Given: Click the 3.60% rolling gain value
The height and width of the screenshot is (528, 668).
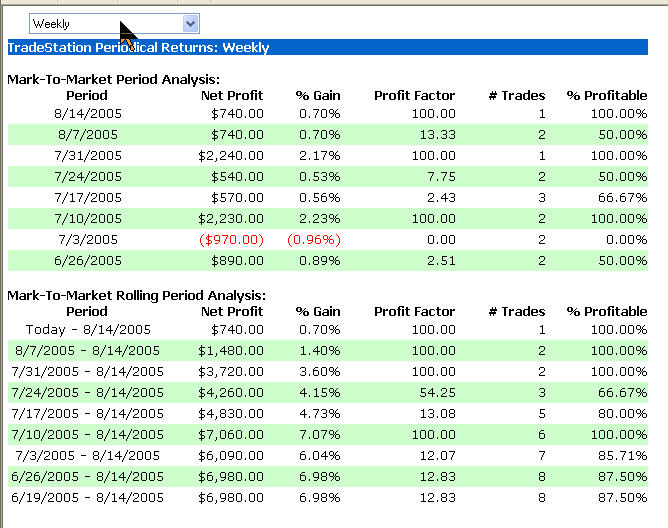Looking at the screenshot, I should [x=320, y=371].
